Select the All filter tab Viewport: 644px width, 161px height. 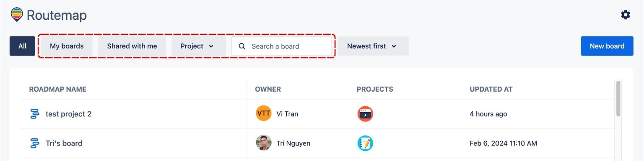[22, 46]
